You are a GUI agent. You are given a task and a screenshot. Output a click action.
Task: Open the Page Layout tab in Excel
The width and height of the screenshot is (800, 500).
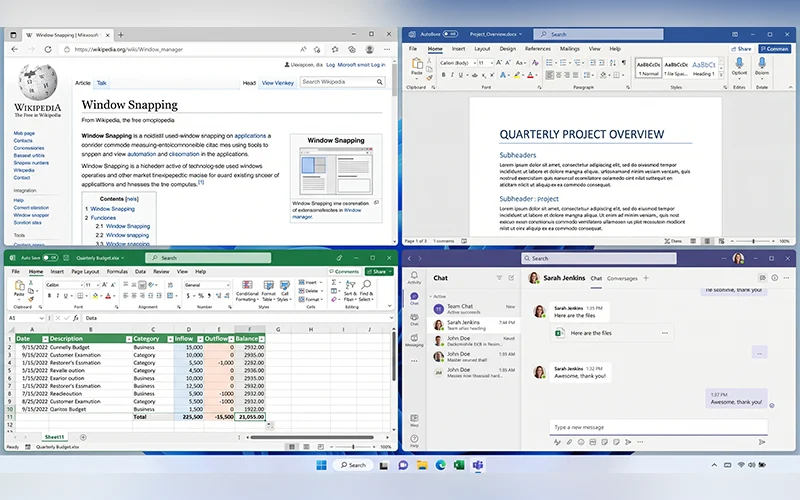pos(85,271)
